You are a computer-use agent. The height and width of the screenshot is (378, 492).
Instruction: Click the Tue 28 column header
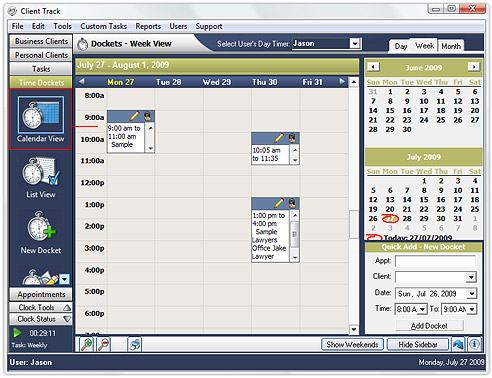pos(168,82)
